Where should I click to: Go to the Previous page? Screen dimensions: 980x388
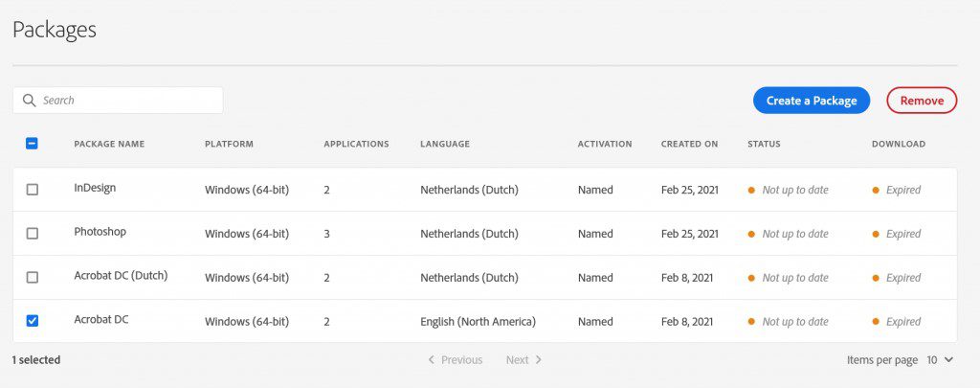coord(455,360)
